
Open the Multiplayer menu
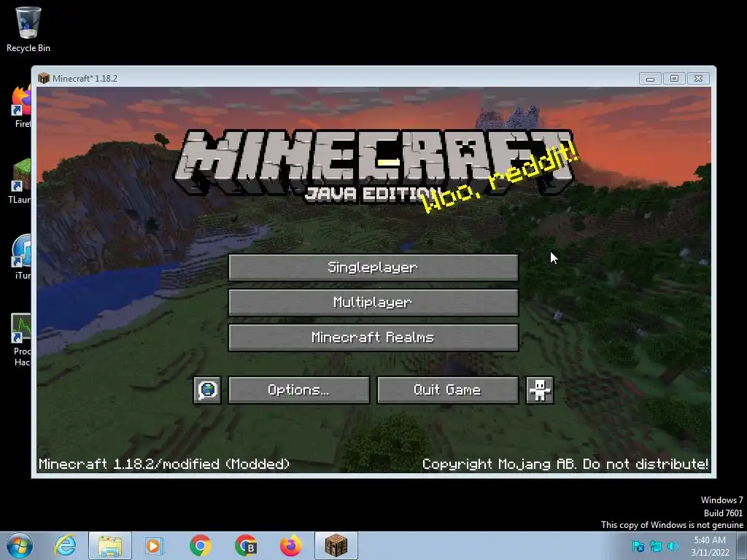pyautogui.click(x=373, y=303)
